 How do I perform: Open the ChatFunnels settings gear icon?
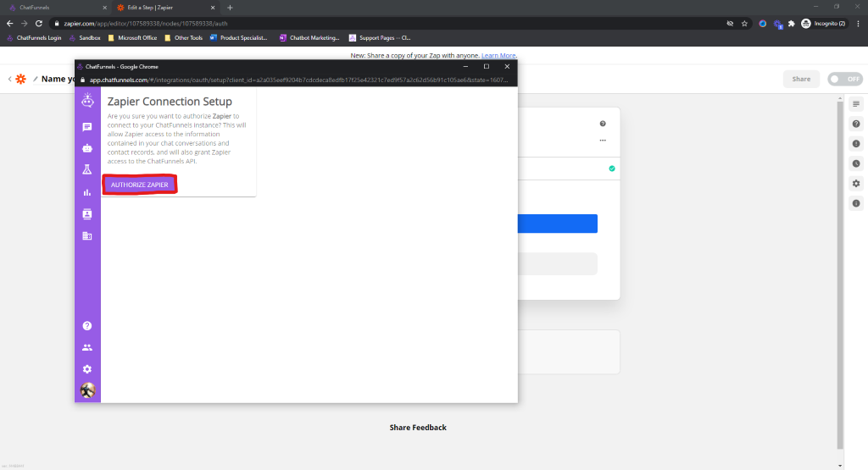point(87,369)
